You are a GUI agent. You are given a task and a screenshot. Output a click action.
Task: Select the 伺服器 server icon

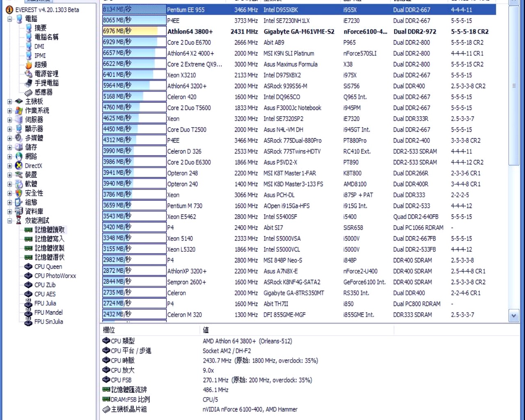click(x=19, y=120)
